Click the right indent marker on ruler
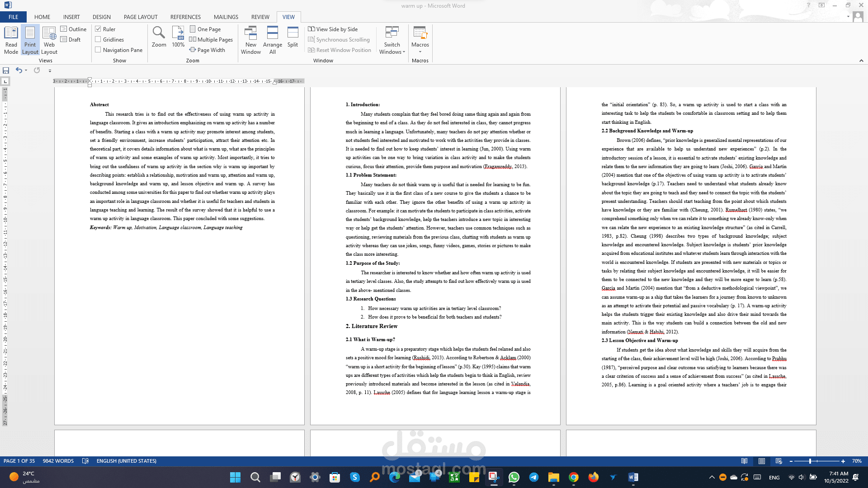 (x=274, y=83)
